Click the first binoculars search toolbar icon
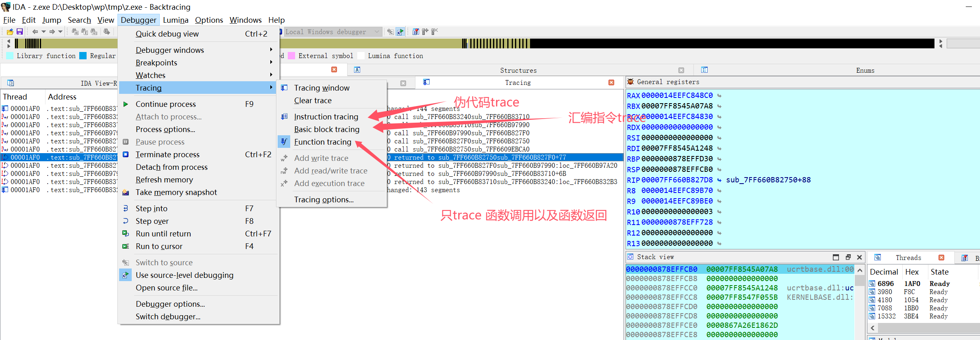Screen dimensions: 980x340 coord(75,32)
